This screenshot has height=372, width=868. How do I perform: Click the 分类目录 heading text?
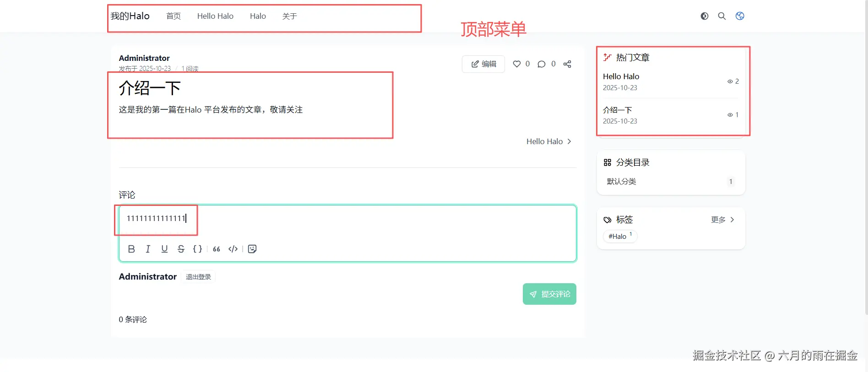click(x=633, y=162)
